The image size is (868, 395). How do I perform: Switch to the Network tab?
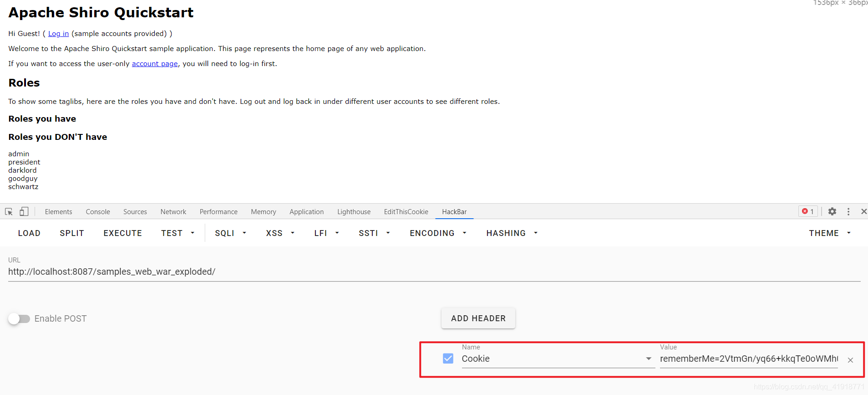(x=173, y=212)
